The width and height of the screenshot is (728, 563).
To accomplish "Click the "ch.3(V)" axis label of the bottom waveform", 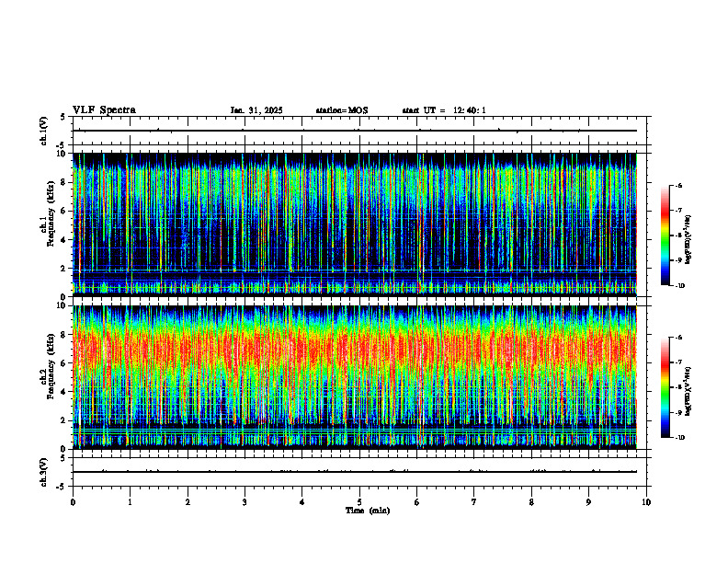I will click(43, 472).
